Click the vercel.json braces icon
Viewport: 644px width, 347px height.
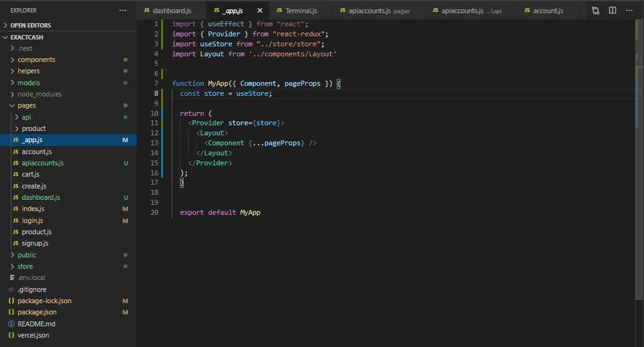[x=11, y=335]
